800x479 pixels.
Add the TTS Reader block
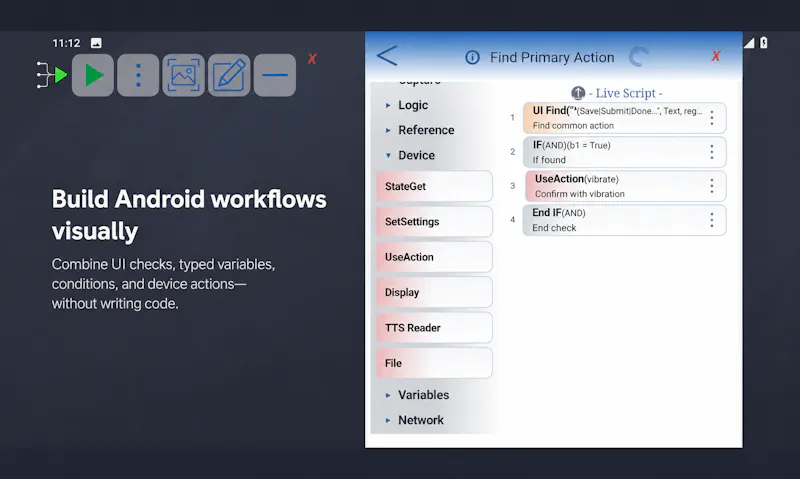[x=434, y=327]
